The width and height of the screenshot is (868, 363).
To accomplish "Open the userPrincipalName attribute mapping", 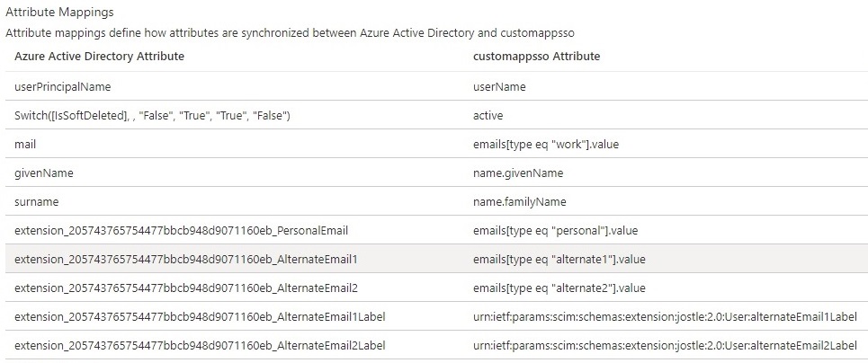I will (x=63, y=87).
